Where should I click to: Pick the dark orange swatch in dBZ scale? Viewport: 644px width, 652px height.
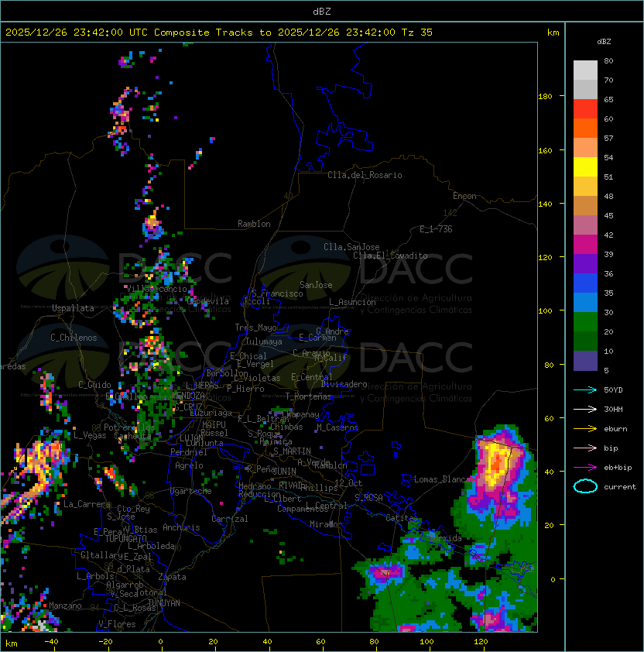click(x=585, y=129)
